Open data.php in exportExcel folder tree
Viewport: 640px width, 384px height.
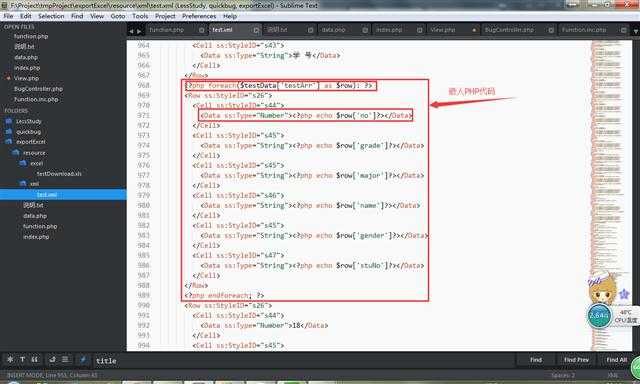[35, 216]
